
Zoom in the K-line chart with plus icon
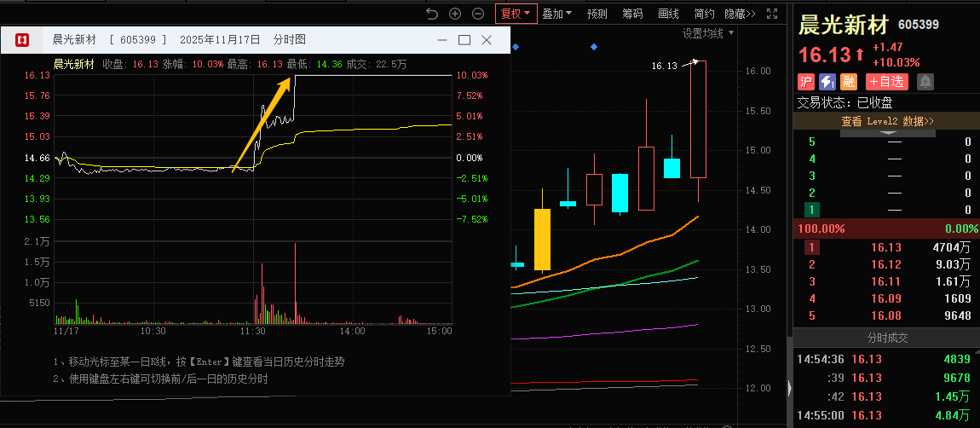(455, 14)
